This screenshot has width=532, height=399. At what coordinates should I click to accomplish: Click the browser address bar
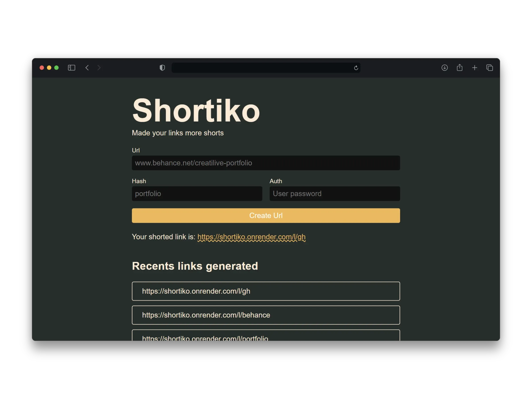pos(266,68)
